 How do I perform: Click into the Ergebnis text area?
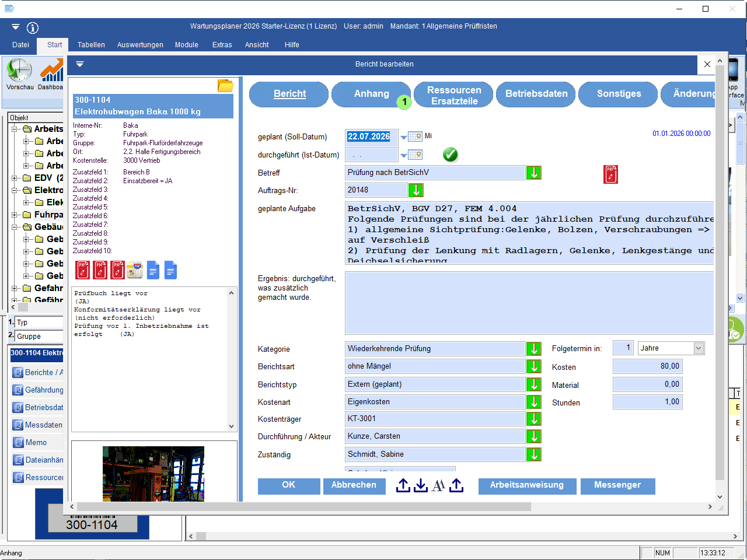click(529, 303)
